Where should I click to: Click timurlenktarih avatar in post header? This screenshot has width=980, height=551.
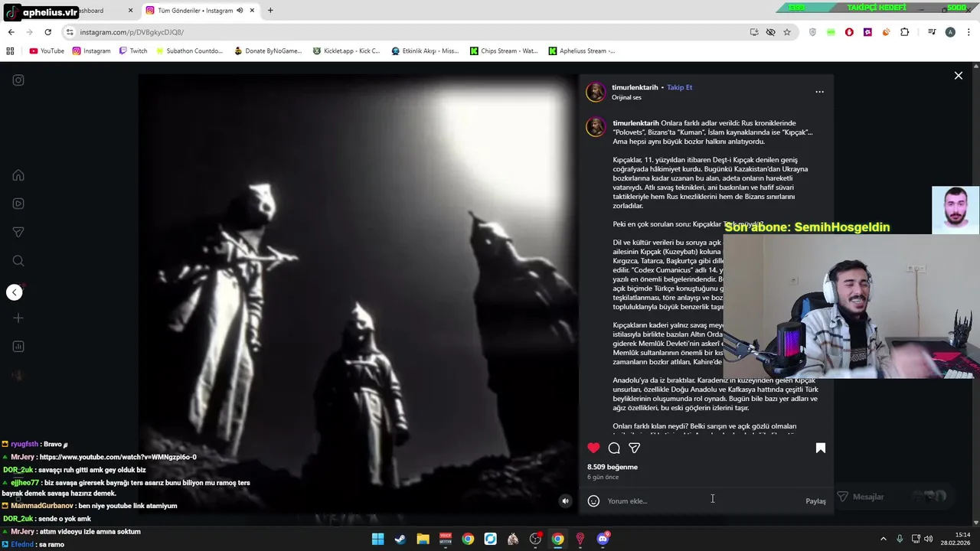point(596,92)
